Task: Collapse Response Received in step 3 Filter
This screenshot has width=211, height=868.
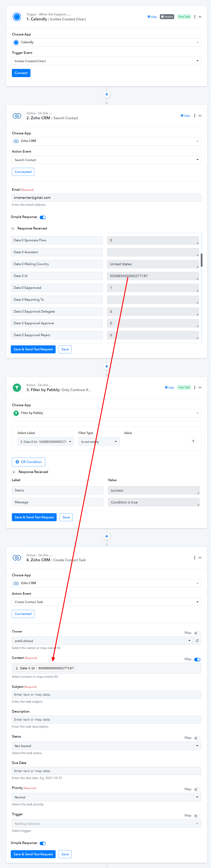Action: point(14,472)
